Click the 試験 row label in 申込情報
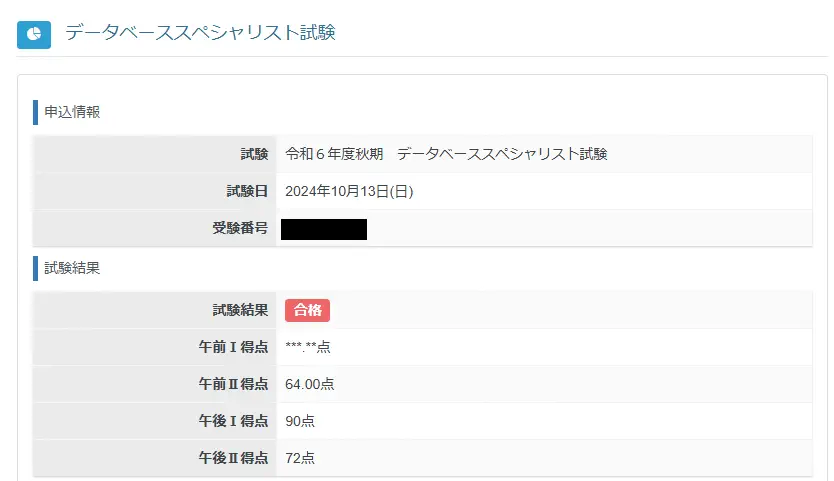 tap(254, 154)
